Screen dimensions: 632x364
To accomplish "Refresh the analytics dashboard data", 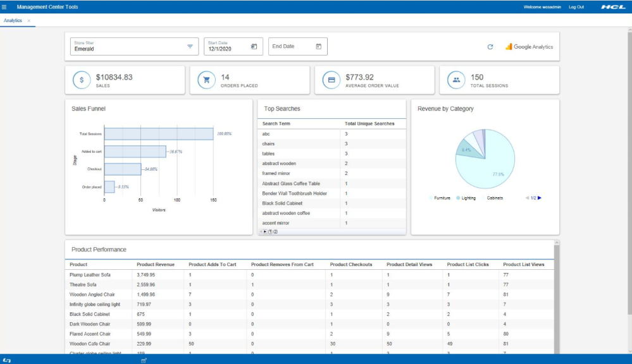I will 489,45.
